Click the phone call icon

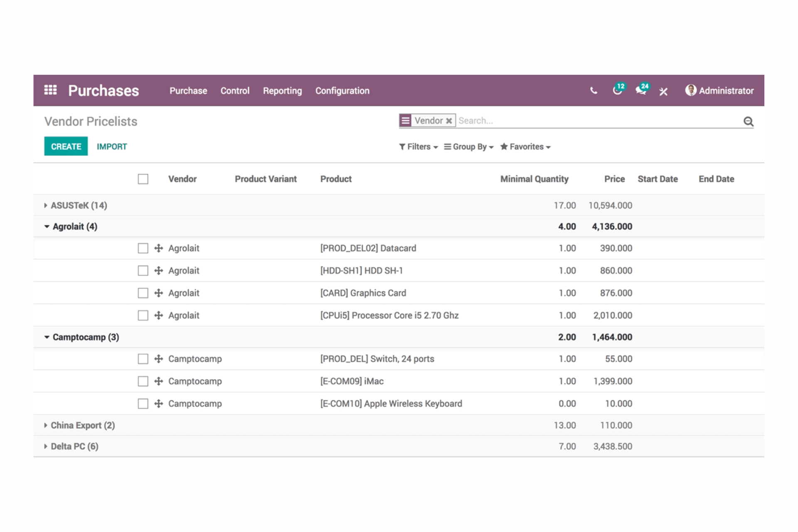click(x=594, y=90)
